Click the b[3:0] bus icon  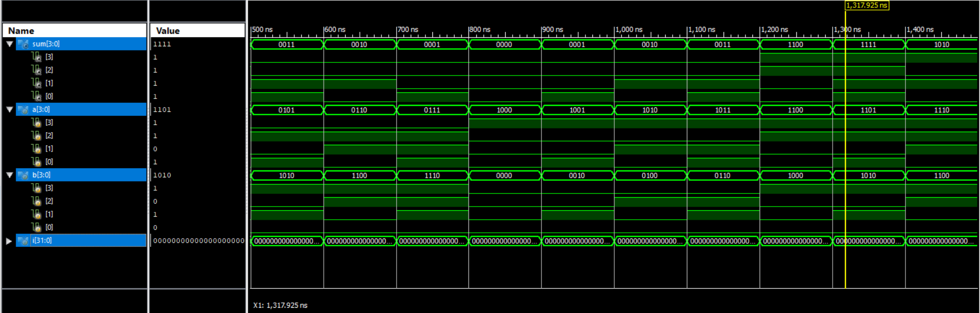pos(24,175)
